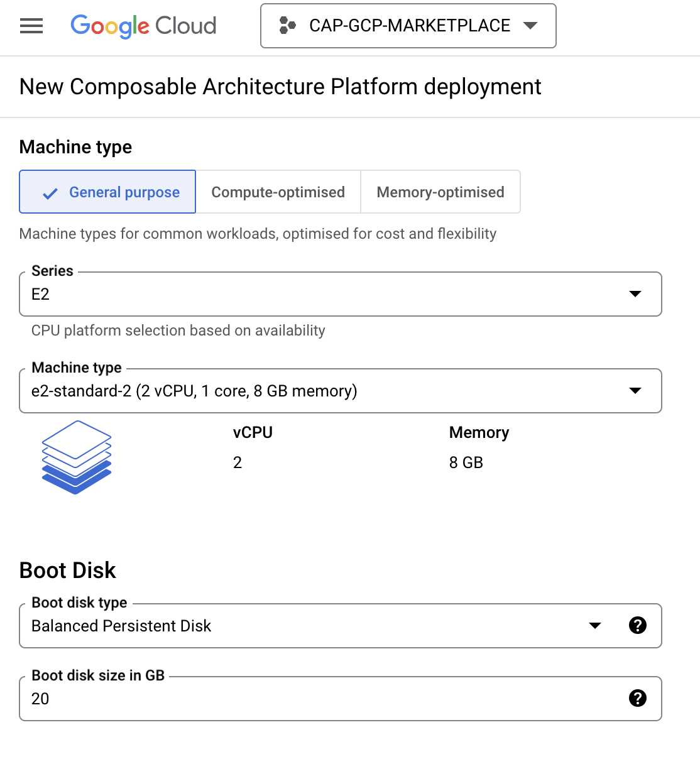Open help for Boot disk type
Screen dimensions: 700x764
pyautogui.click(x=637, y=625)
